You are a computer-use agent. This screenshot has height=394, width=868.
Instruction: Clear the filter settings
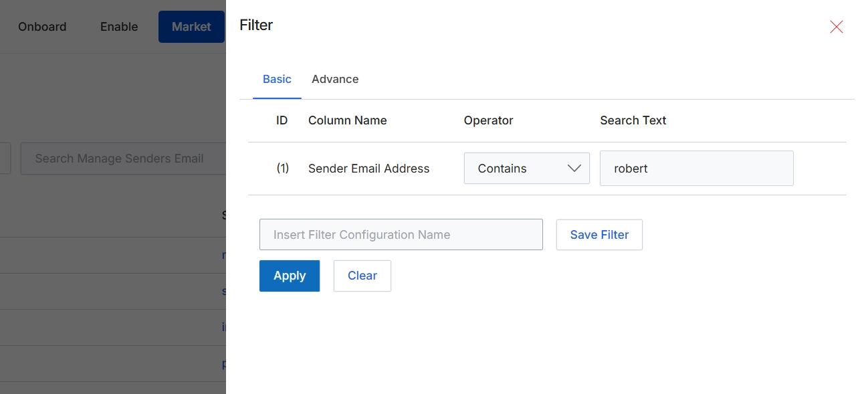click(362, 276)
